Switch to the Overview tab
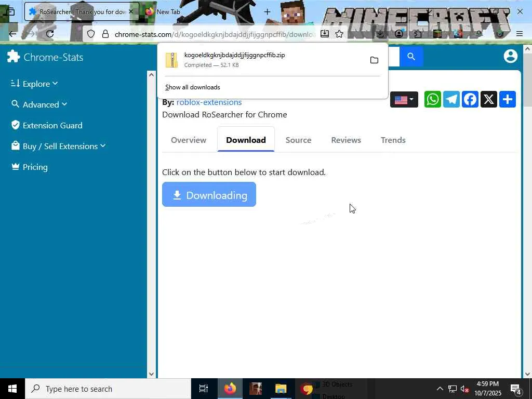Viewport: 532px width, 399px height. pos(189,140)
